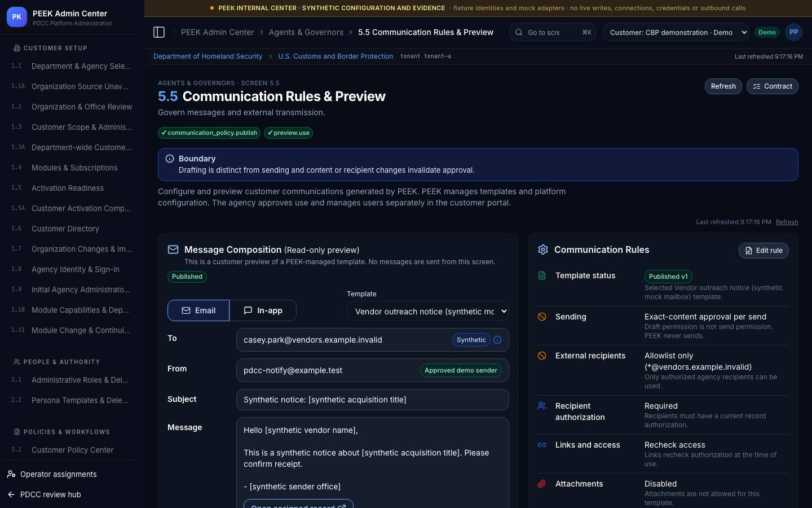The image size is (812, 508).
Task: Open the Customer CBP demonstration dropdown
Action: 676,32
